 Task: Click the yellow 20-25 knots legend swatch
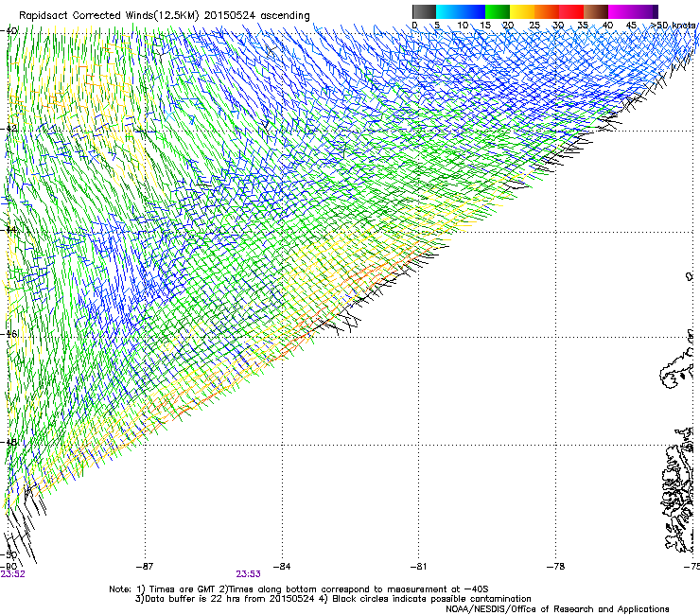coord(522,11)
